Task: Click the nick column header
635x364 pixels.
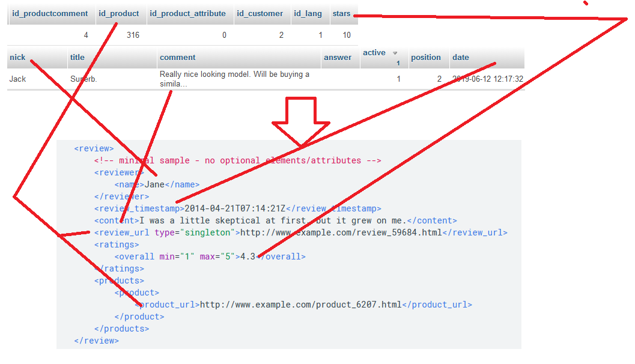Action: (17, 58)
